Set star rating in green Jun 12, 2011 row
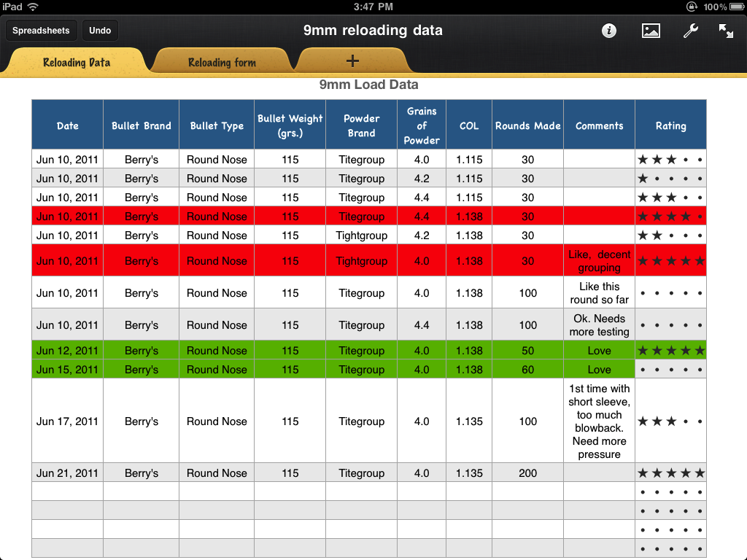This screenshot has width=747, height=560. (671, 351)
